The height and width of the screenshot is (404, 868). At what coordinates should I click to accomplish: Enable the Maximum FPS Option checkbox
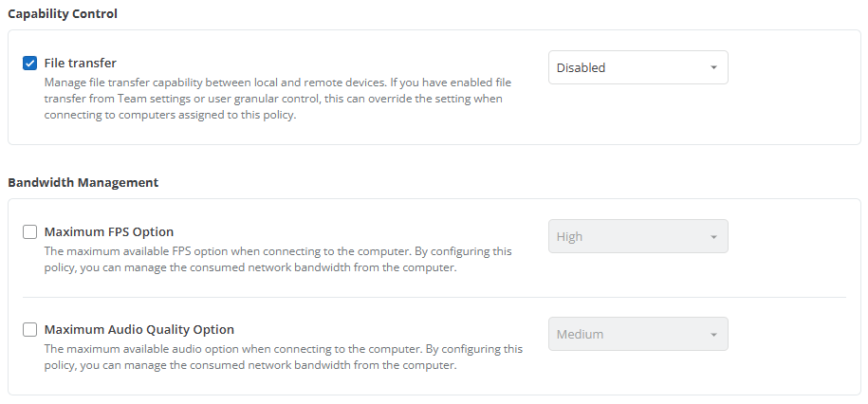point(30,232)
